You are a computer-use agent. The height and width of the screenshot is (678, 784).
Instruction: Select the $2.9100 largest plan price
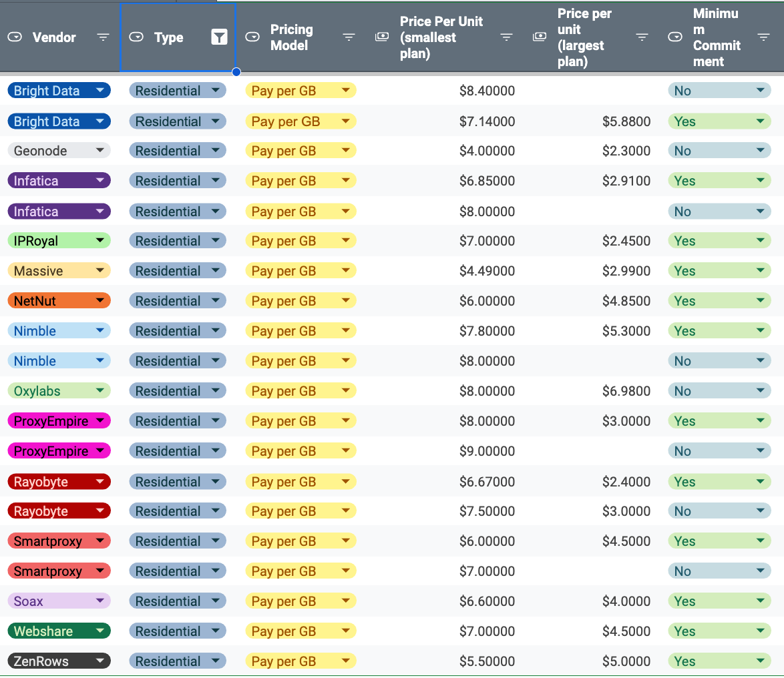click(x=626, y=181)
